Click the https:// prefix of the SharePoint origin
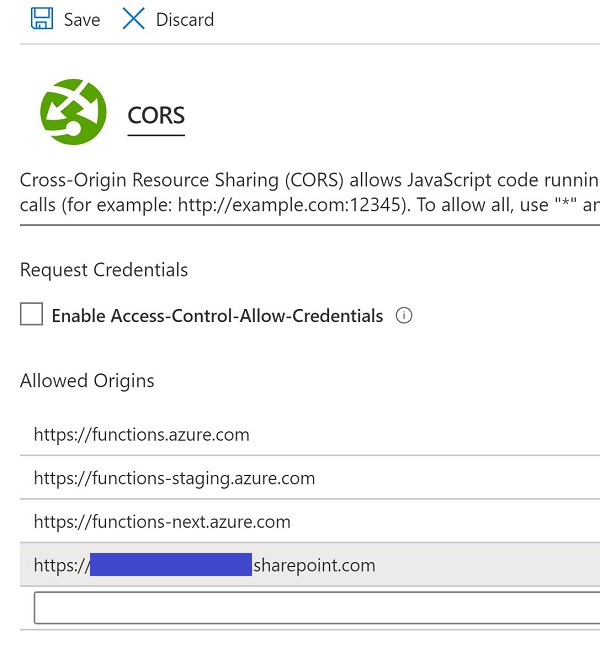This screenshot has height=647, width=600. coord(60,566)
